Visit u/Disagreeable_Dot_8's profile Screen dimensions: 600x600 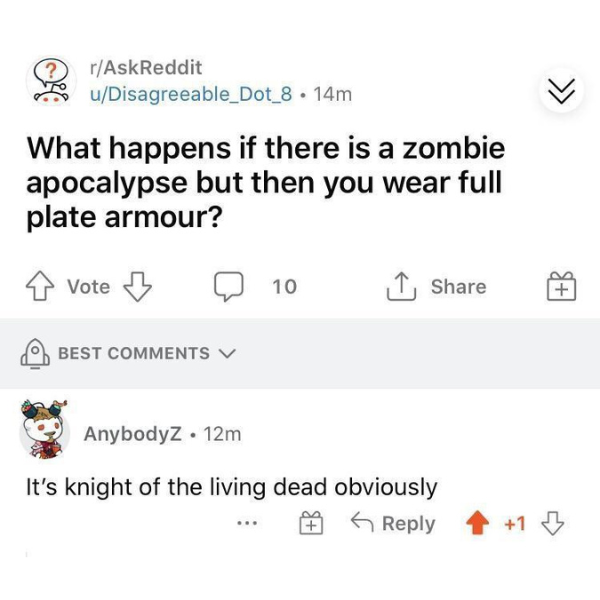[191, 94]
